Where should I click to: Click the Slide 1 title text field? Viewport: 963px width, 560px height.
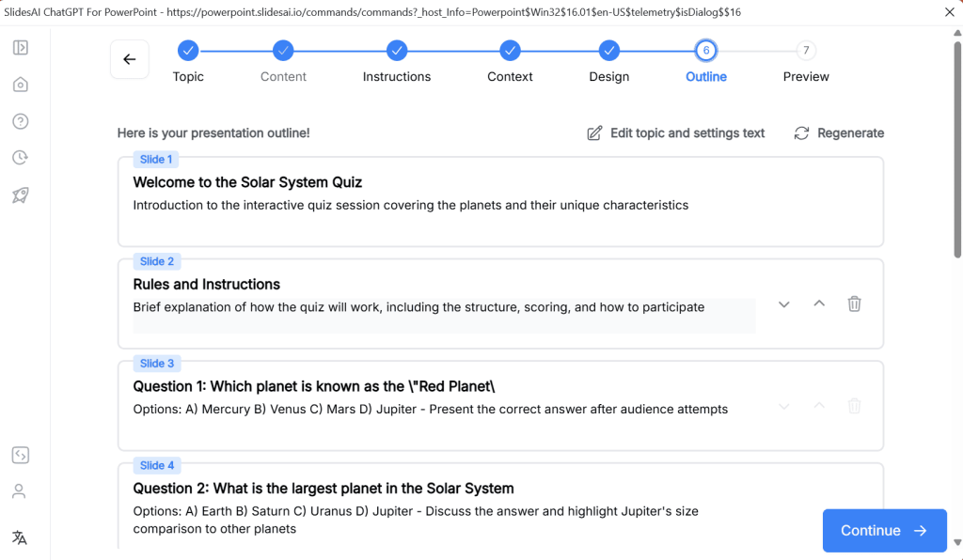[247, 182]
